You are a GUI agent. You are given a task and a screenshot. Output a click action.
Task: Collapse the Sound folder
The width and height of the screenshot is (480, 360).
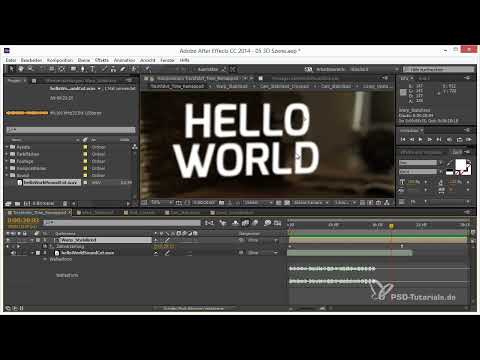pos(7,175)
